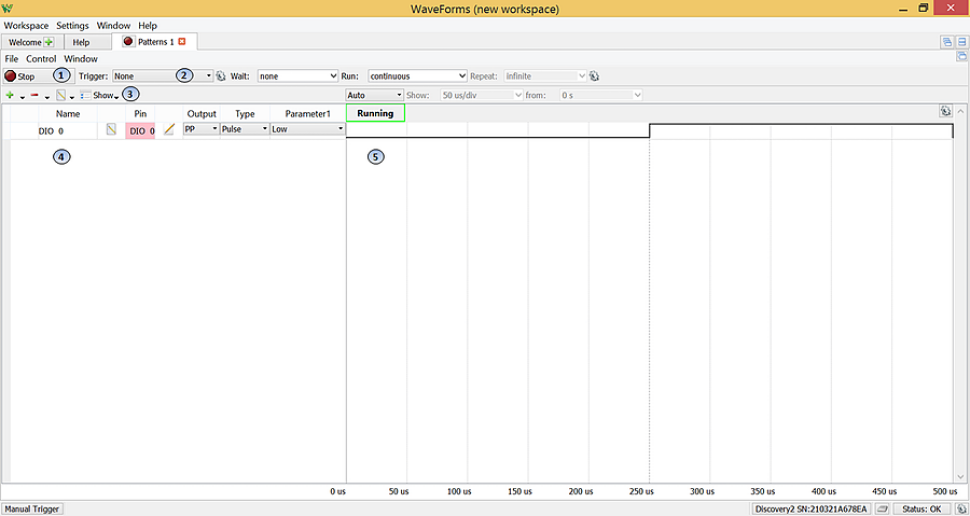Click the DIO 0 name cell

click(68, 130)
